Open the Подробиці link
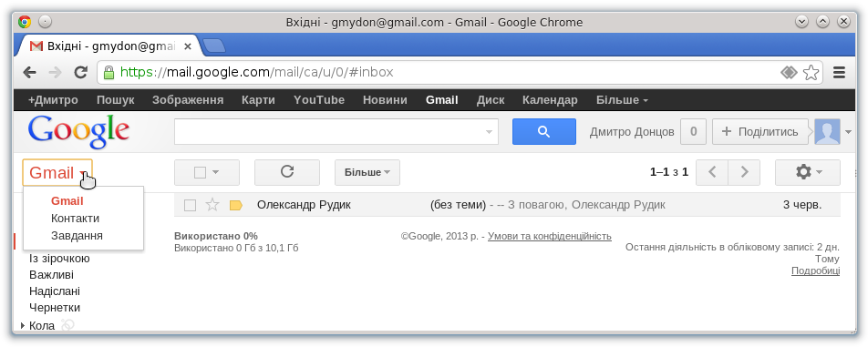The height and width of the screenshot is (347, 868). pyautogui.click(x=815, y=270)
